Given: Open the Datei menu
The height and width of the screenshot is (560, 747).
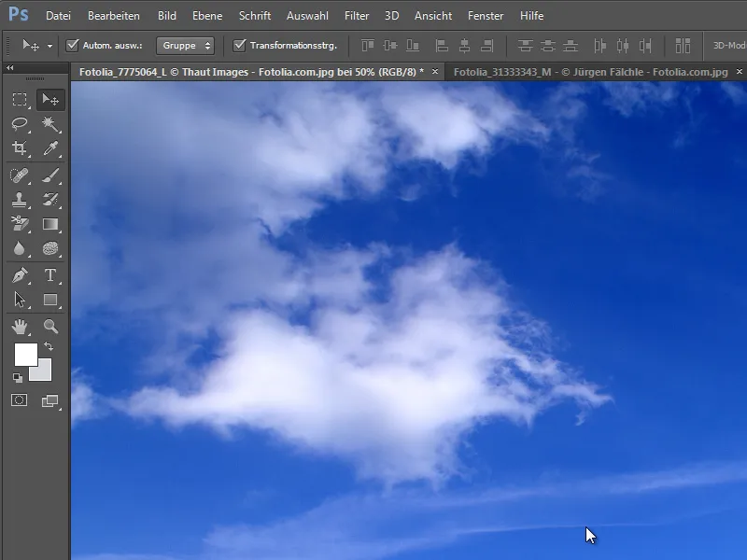Looking at the screenshot, I should coord(58,16).
